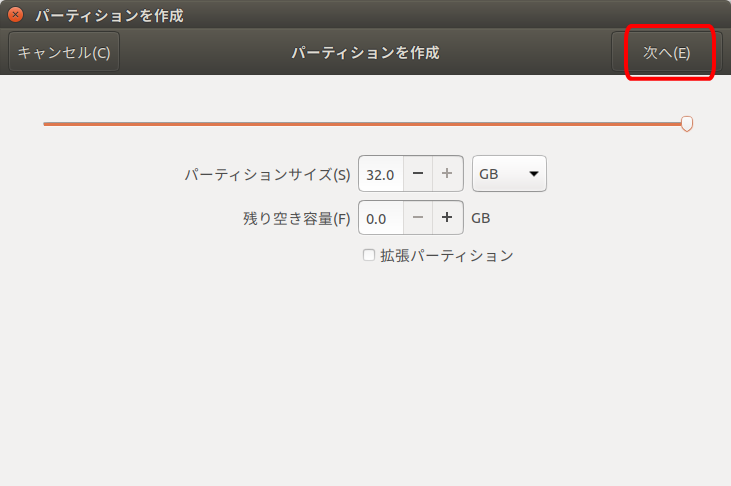Decrease free space with the minus button
This screenshot has width=731, height=486.
point(418,217)
